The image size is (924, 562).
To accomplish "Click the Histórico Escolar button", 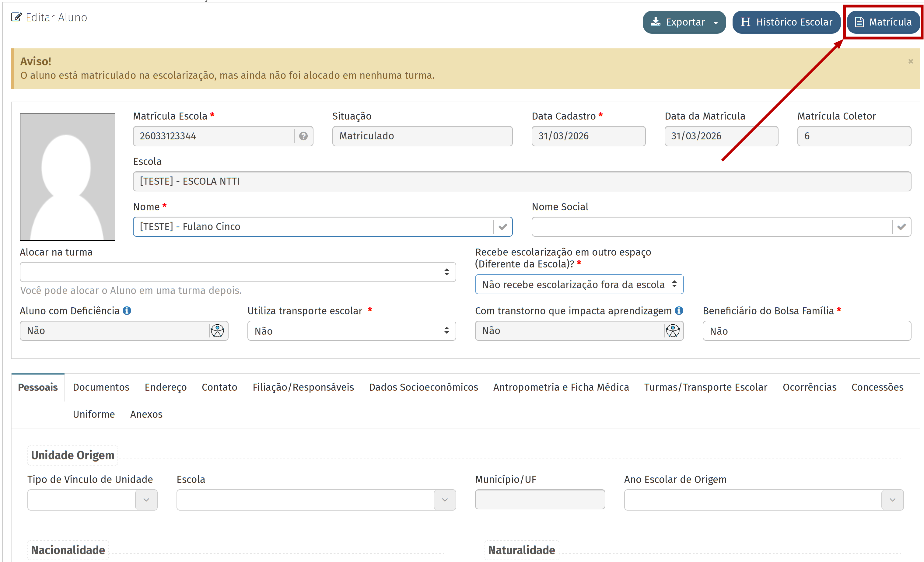I will (x=786, y=22).
